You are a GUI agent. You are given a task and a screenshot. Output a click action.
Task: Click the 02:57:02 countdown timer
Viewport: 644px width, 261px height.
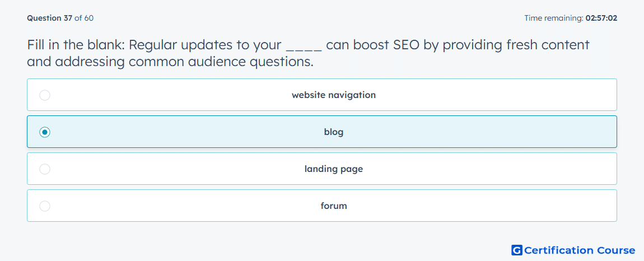(601, 18)
